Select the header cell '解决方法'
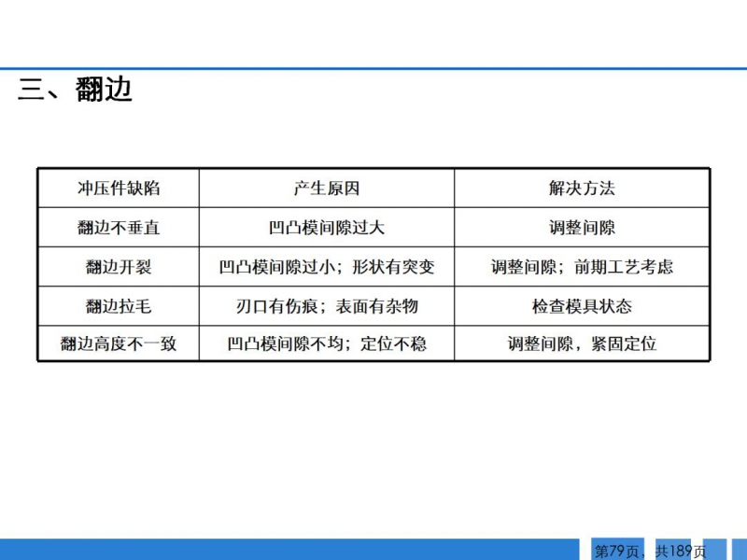Image resolution: width=747 pixels, height=560 pixels. pyautogui.click(x=582, y=189)
